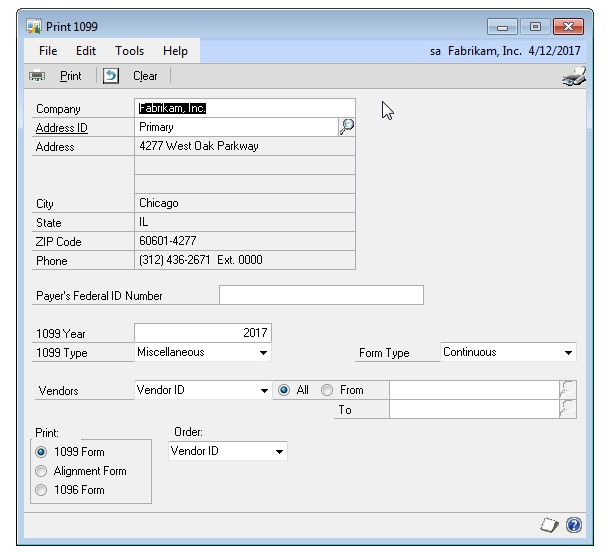
Task: Open the Address ID lookup magnifier
Action: [347, 127]
